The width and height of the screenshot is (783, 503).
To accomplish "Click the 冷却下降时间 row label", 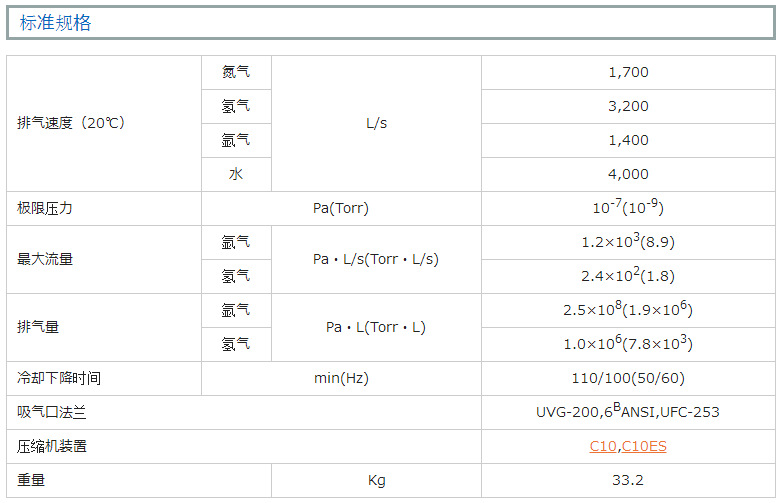I will 59,378.
